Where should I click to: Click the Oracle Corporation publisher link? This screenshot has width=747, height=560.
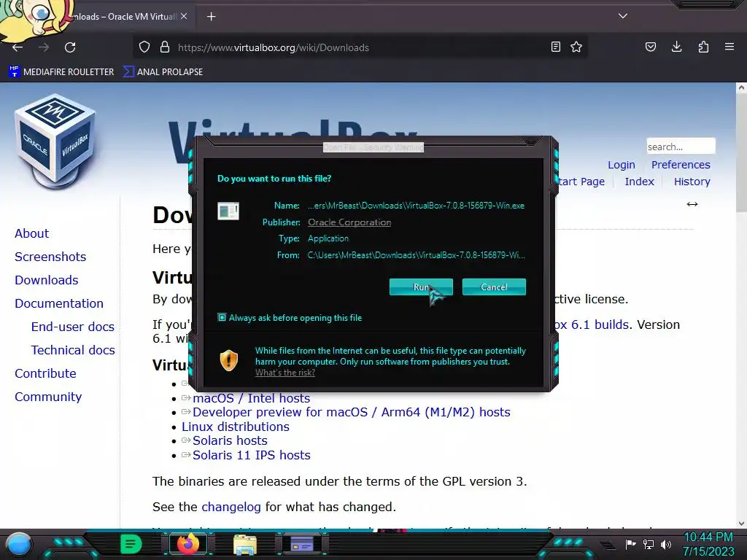click(349, 222)
